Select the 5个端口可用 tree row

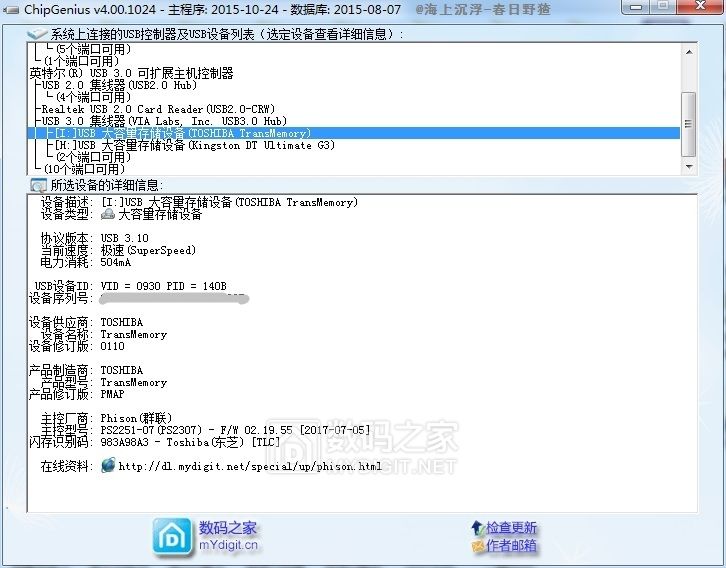point(94,49)
